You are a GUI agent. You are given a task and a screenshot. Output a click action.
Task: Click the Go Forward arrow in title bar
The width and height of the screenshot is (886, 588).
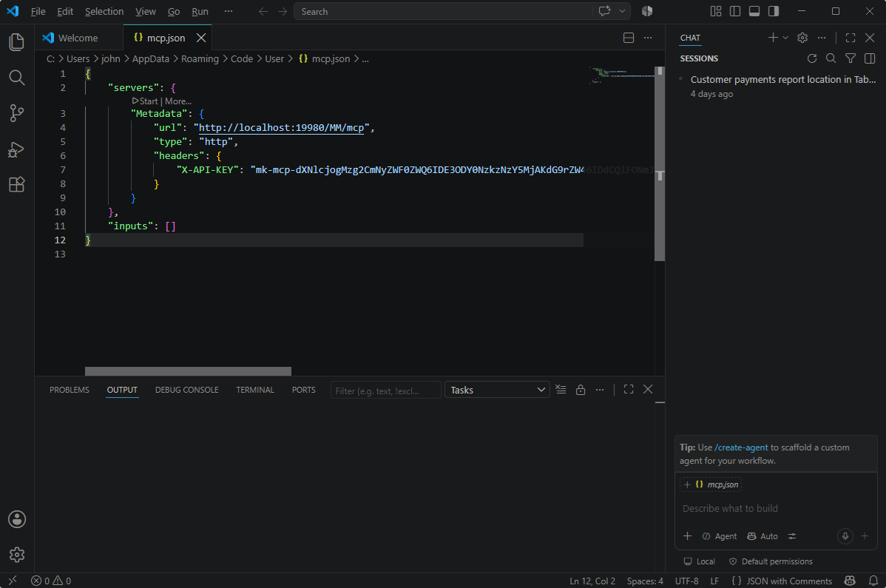283,11
